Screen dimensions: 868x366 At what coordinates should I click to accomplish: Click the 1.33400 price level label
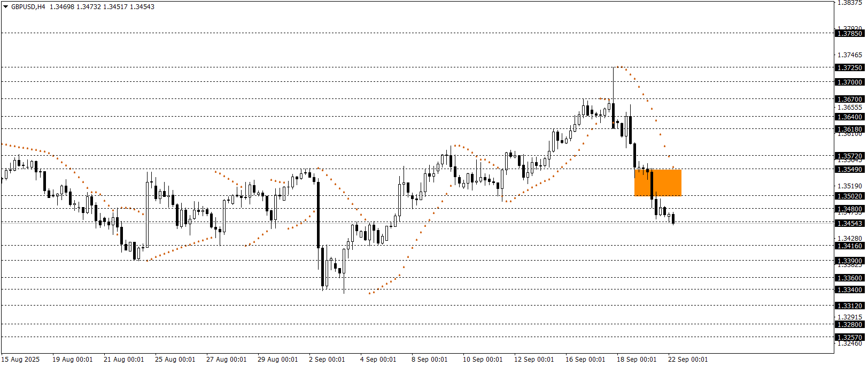coord(849,289)
